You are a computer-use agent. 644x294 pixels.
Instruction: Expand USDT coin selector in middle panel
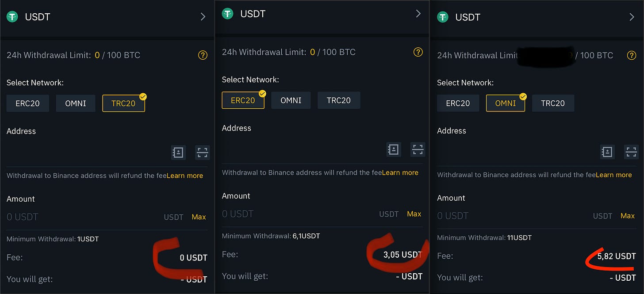[x=418, y=14]
